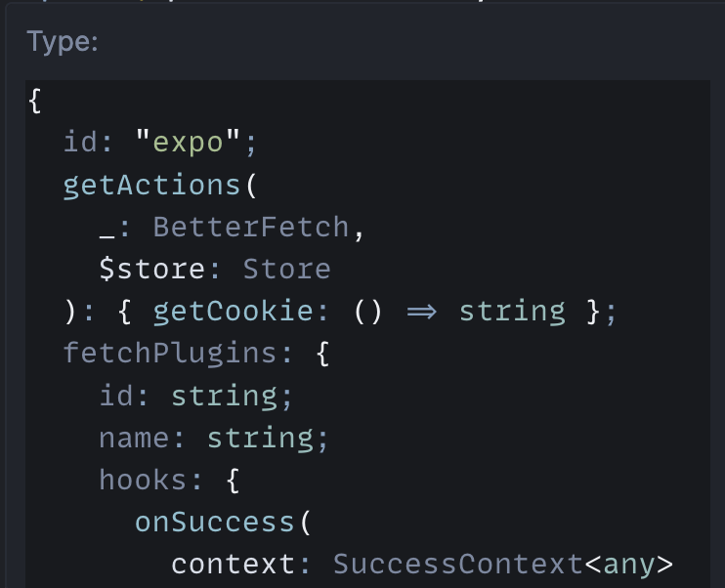Click the opening brace after hooks
This screenshot has width=725, height=588.
tap(233, 480)
